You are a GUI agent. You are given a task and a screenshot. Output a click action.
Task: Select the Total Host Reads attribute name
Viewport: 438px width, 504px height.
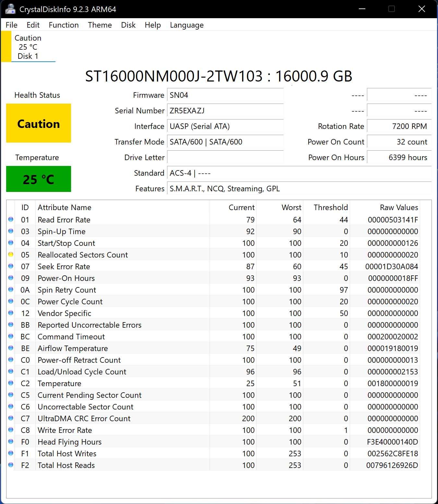click(x=66, y=465)
